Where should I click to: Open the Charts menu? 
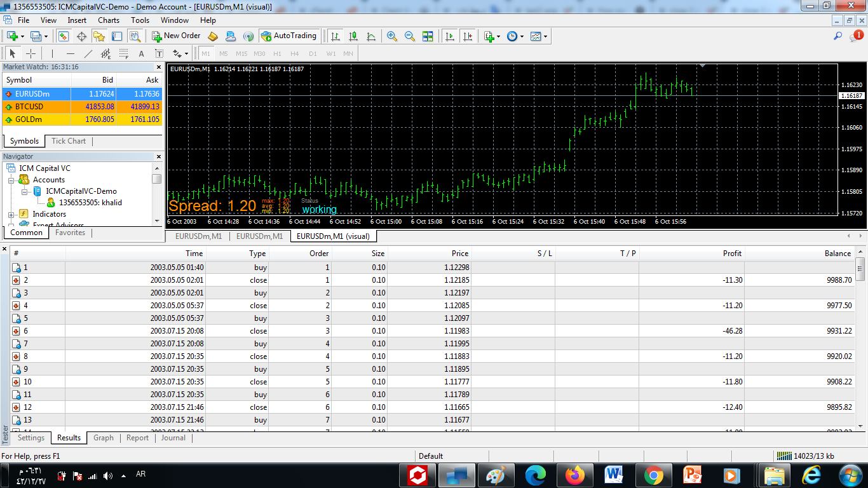point(109,20)
